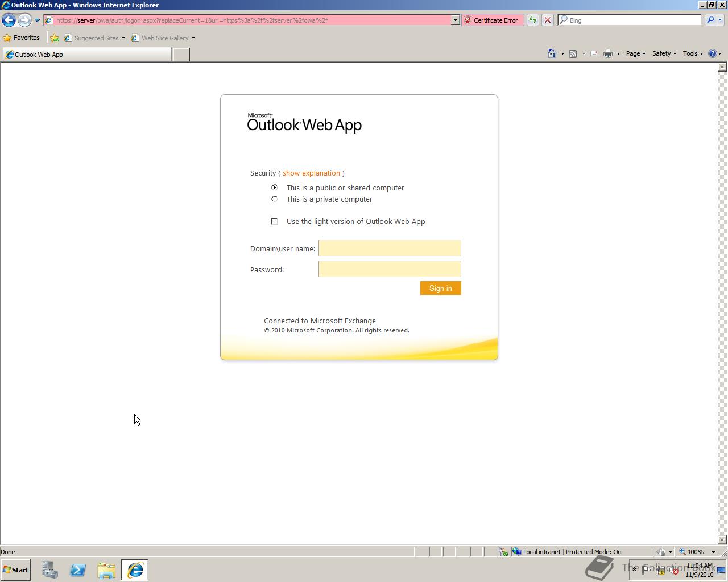The image size is (728, 582).
Task: Click the scrollbar down arrow
Action: (722, 539)
